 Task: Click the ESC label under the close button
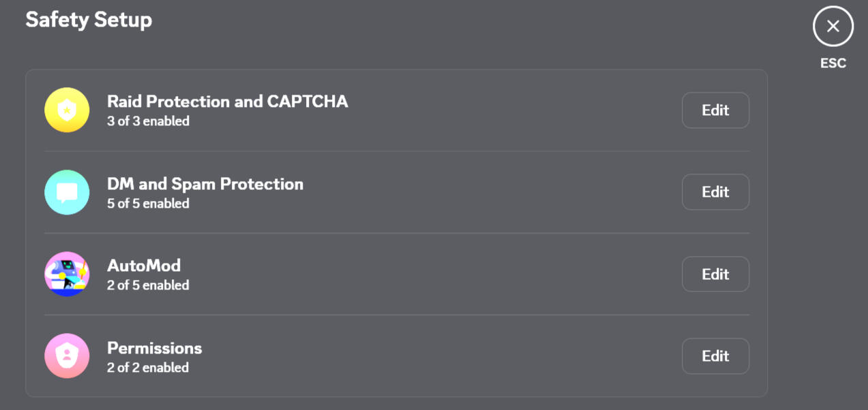[x=833, y=63]
